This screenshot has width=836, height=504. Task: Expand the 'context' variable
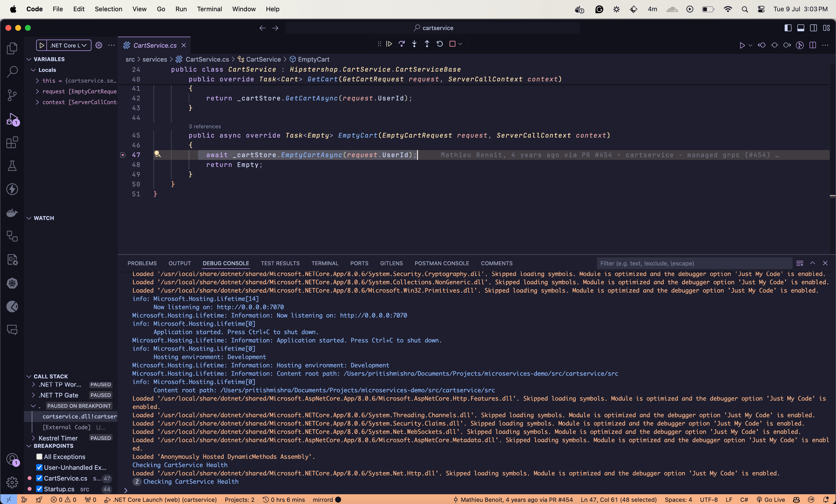tap(37, 102)
